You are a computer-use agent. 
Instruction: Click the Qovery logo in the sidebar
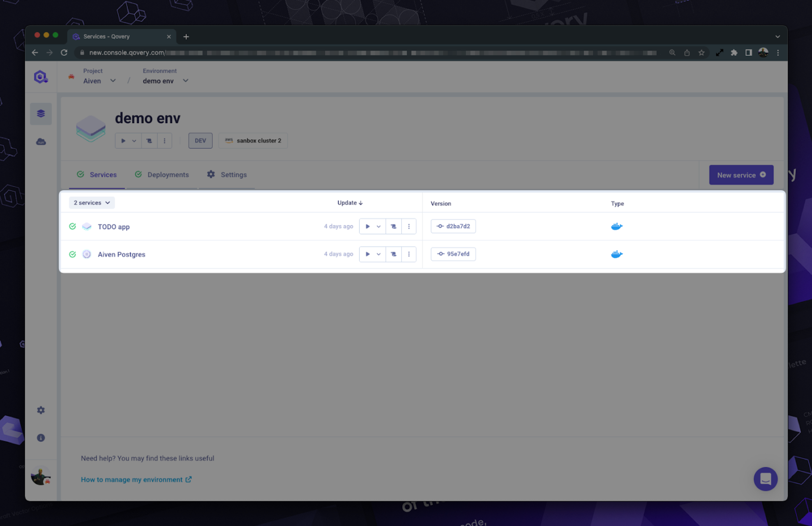41,77
